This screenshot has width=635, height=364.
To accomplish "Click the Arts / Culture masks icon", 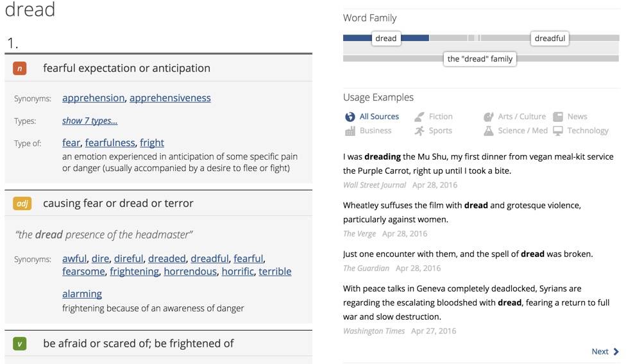I will 489,117.
